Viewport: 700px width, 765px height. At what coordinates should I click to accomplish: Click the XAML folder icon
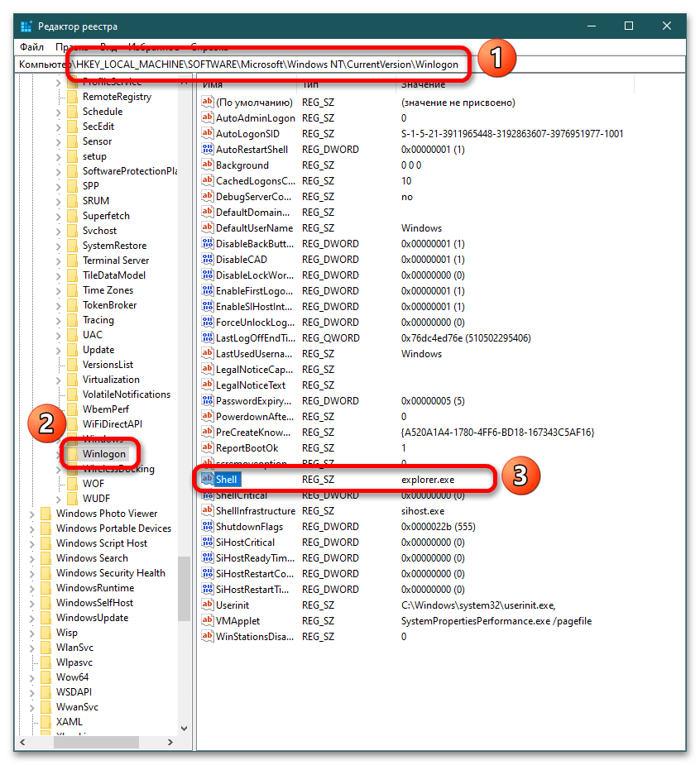46,721
